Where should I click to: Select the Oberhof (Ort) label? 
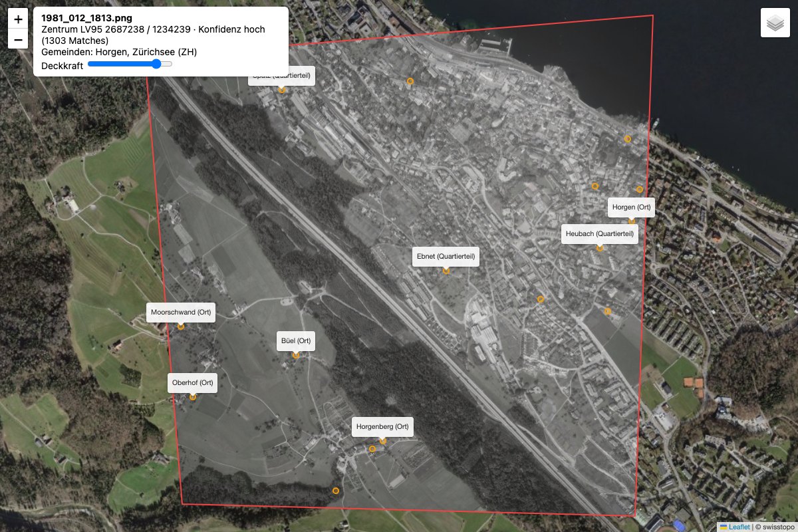click(192, 383)
